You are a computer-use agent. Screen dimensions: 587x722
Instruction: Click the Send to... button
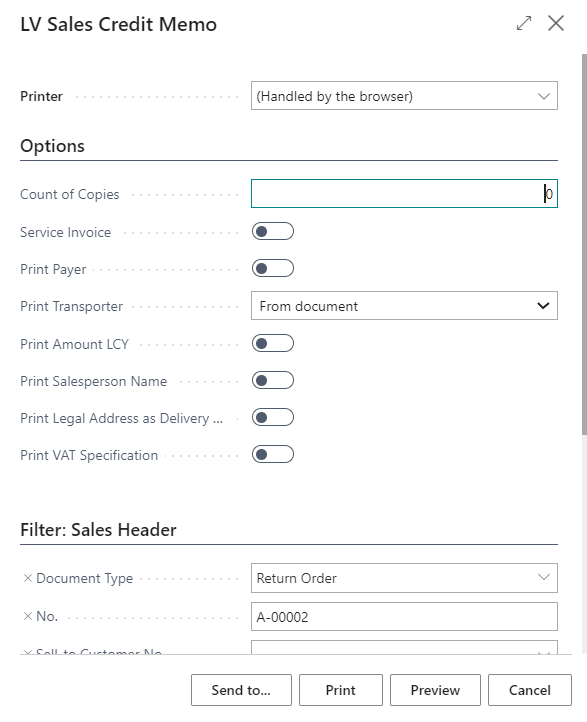[241, 690]
